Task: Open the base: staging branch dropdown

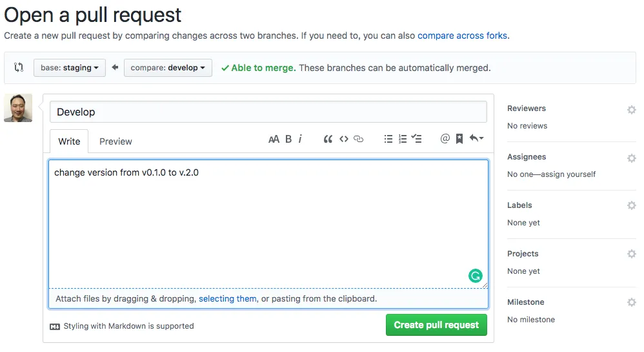Action: tap(70, 68)
